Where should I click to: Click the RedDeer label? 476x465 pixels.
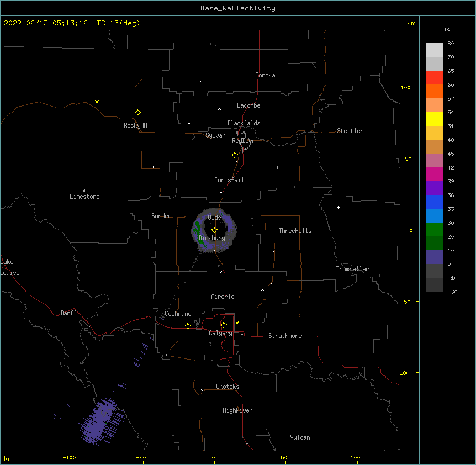click(x=243, y=141)
